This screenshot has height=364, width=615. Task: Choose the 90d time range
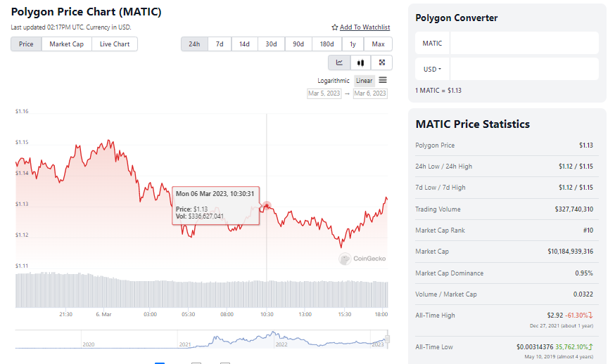298,44
